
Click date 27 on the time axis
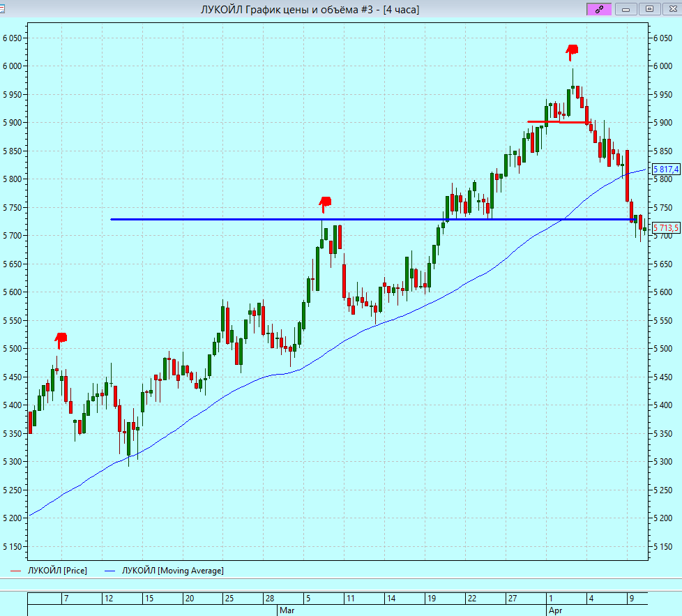pyautogui.click(x=513, y=599)
